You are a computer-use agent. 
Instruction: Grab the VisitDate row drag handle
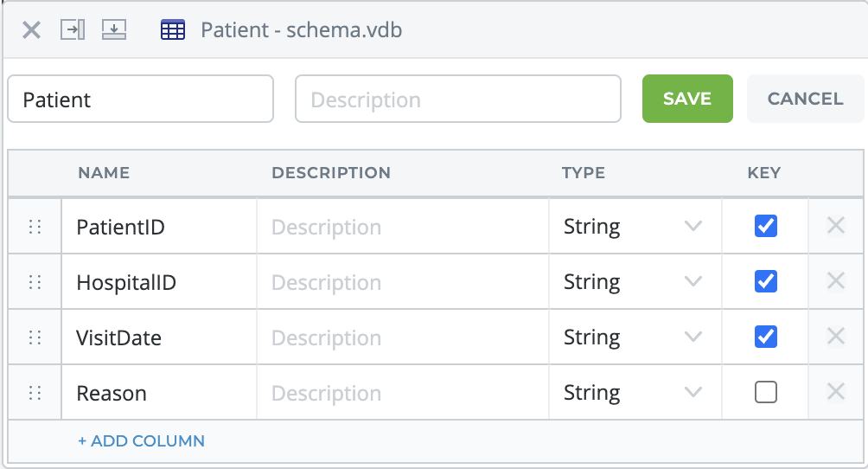pos(35,337)
